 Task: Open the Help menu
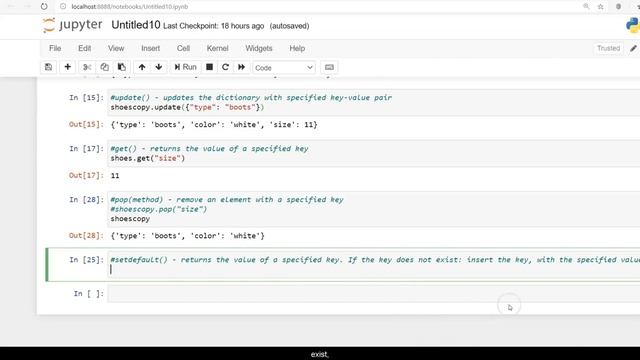[297, 48]
